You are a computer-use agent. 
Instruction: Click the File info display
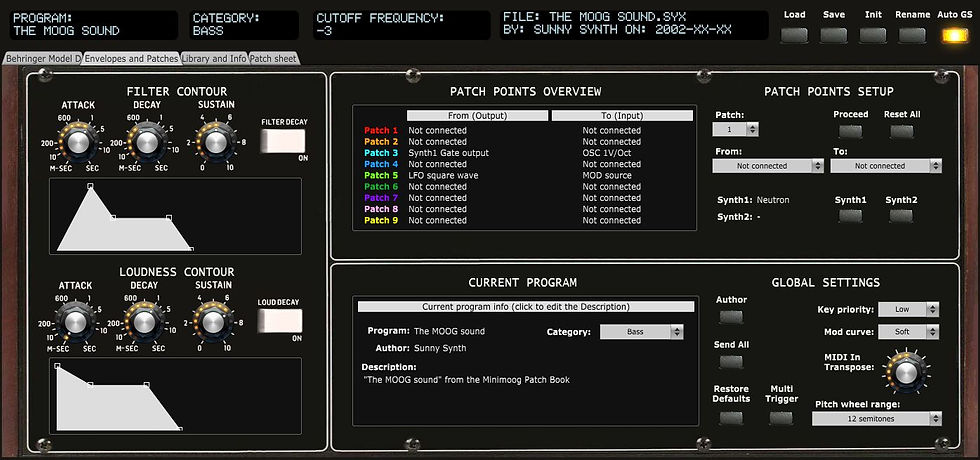click(634, 24)
